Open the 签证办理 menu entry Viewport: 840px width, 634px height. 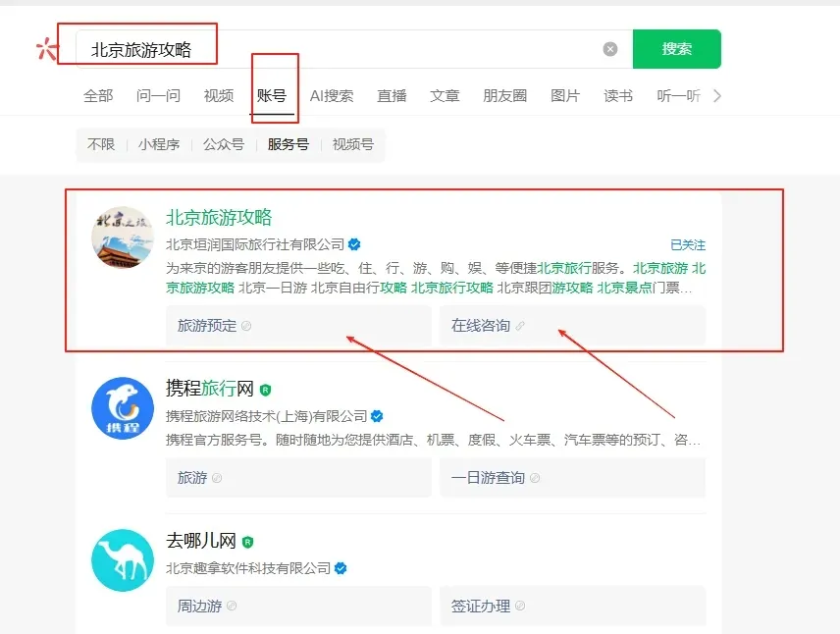[572, 607]
